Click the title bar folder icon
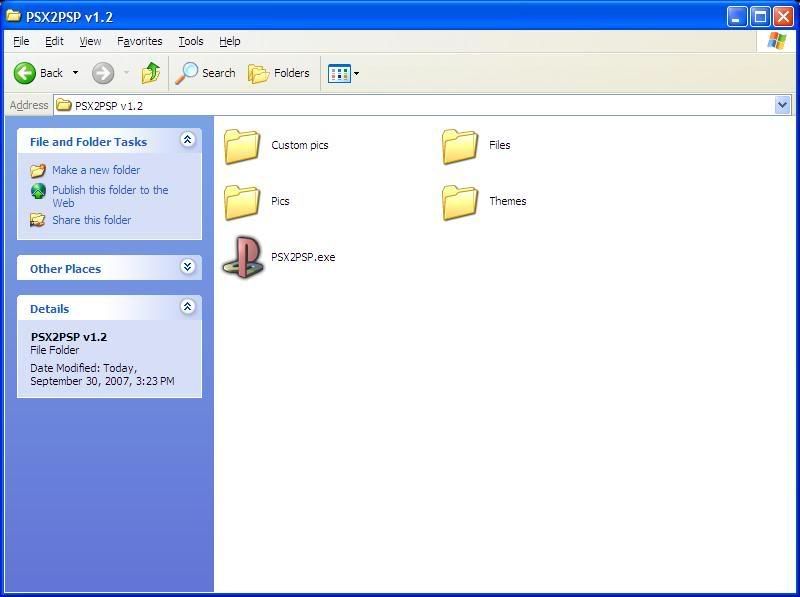 pos(13,16)
